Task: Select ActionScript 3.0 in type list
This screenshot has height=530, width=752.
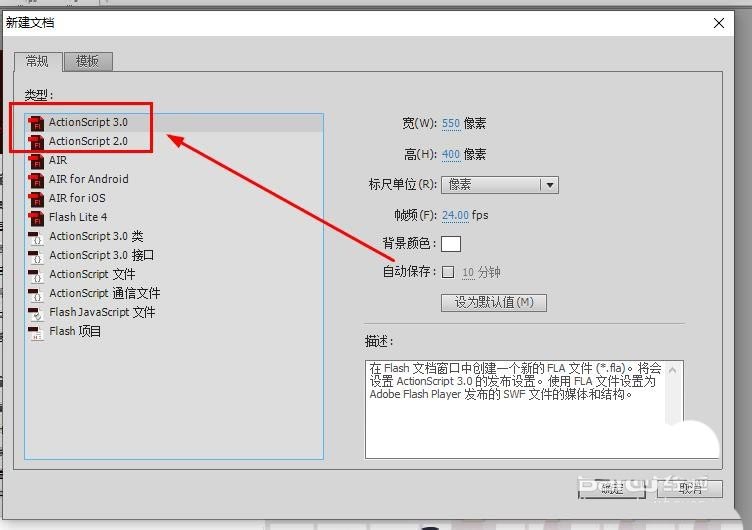Action: pos(174,122)
